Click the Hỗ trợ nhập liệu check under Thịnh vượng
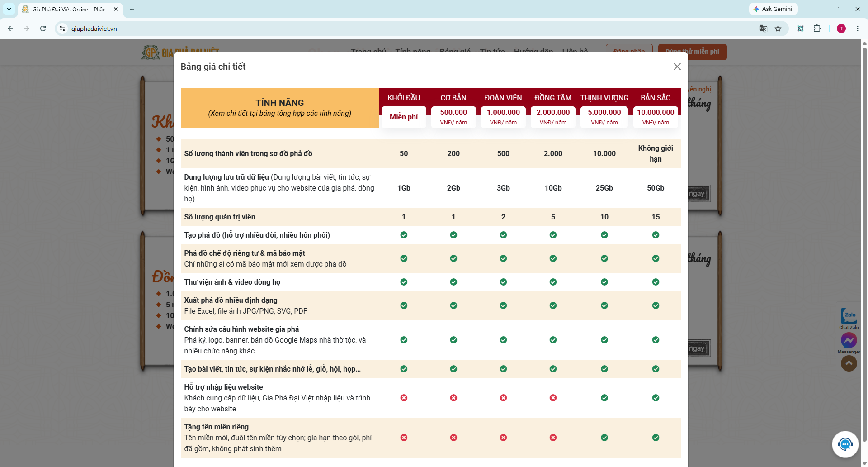This screenshot has height=467, width=868. 604,398
